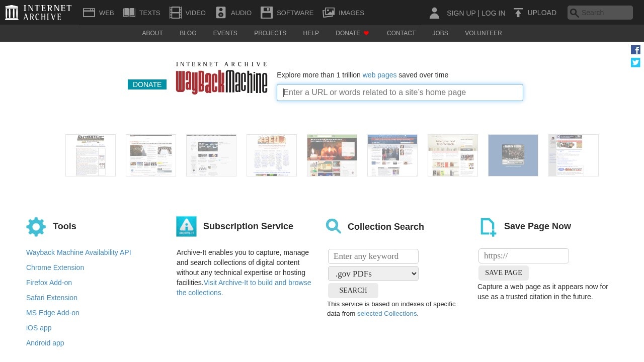Share page via Facebook icon

tap(635, 50)
